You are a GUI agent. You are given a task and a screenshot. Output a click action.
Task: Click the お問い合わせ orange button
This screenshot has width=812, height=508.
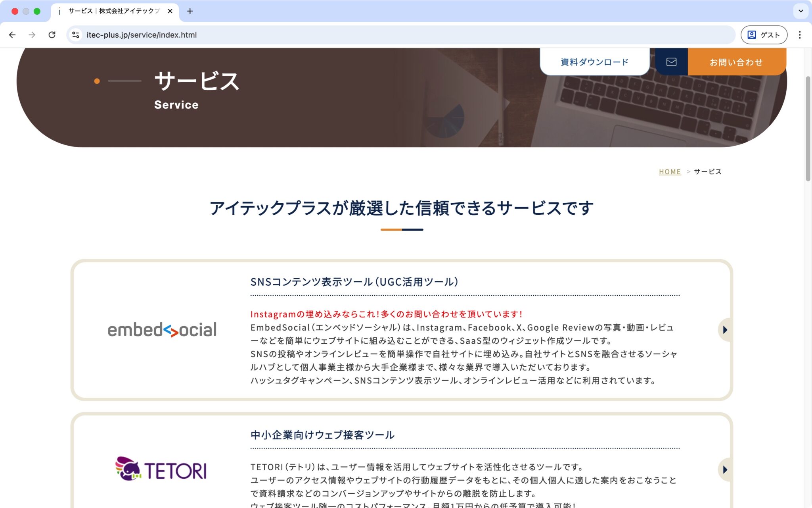tap(736, 62)
